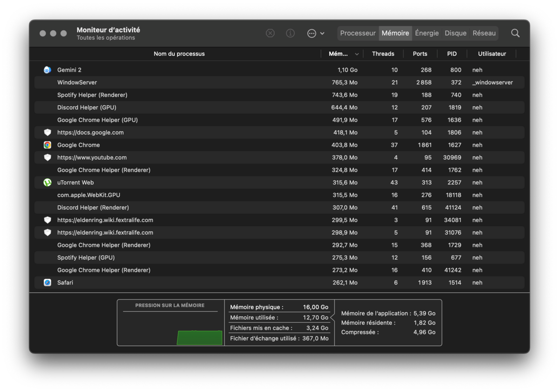Sort by the PID column header
The width and height of the screenshot is (559, 392).
point(452,54)
